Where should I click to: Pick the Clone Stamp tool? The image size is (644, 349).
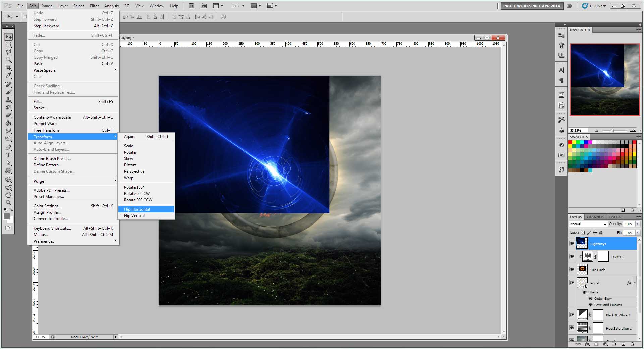pos(8,100)
